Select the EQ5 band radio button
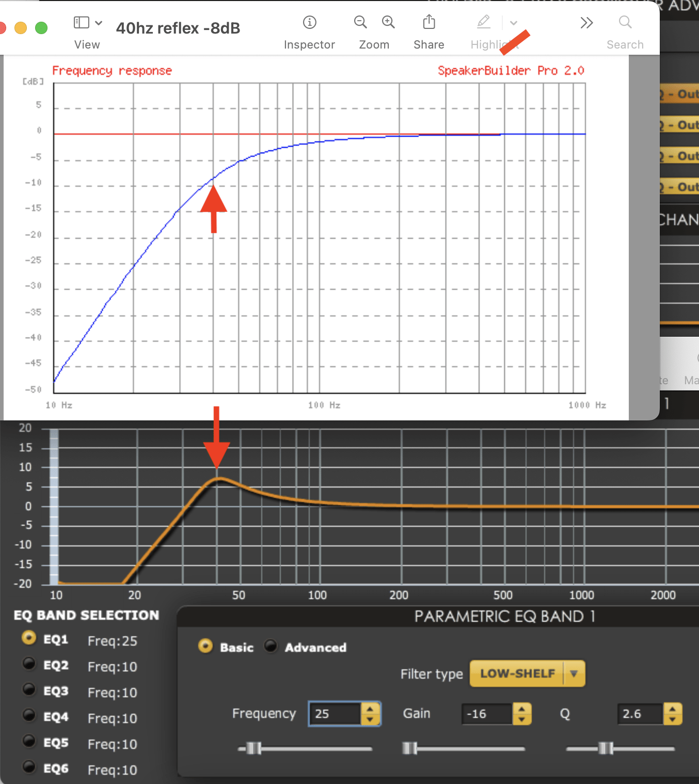The width and height of the screenshot is (699, 784). click(29, 741)
